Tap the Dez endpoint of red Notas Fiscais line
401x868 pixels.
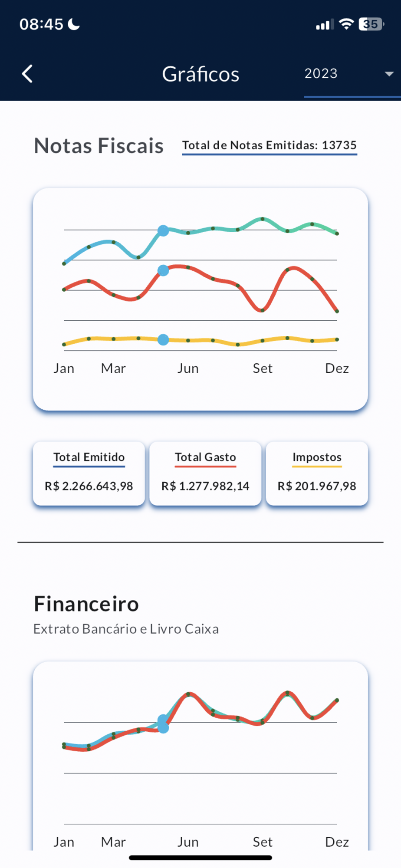pyautogui.click(x=337, y=311)
